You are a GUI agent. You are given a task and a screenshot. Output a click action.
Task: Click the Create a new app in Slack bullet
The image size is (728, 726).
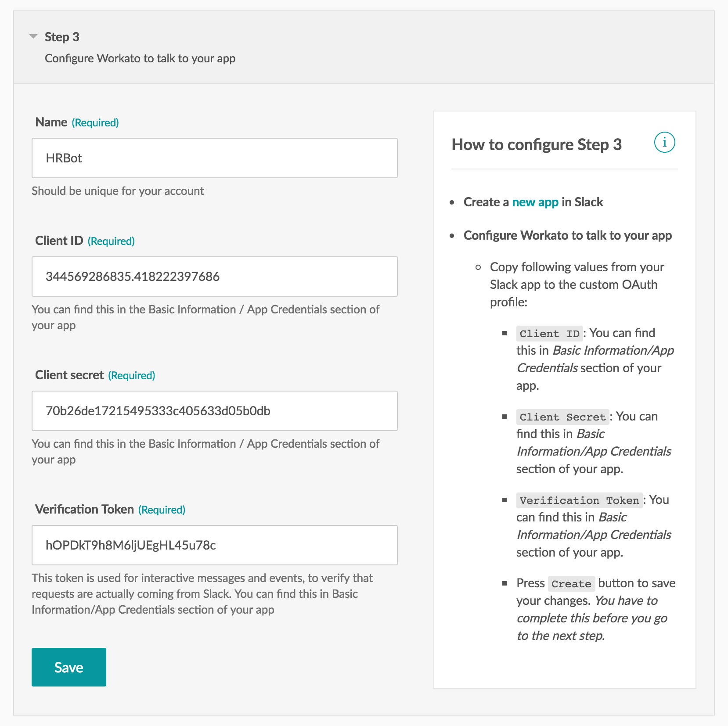(533, 202)
